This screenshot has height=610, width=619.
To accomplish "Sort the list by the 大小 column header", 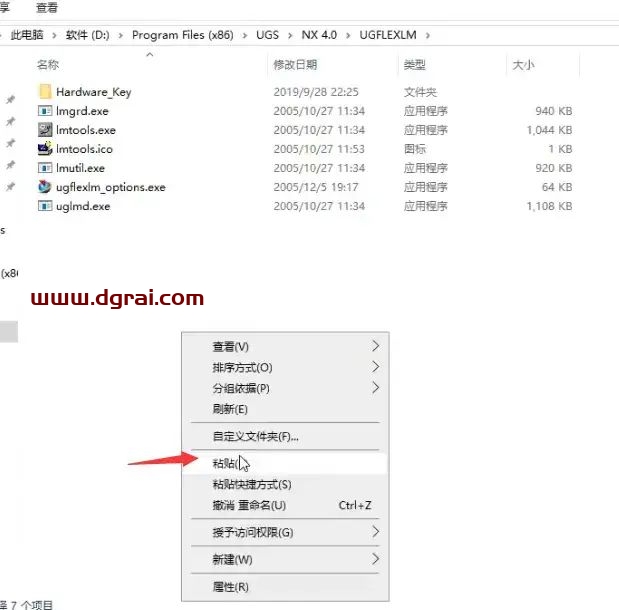I will tap(523, 65).
